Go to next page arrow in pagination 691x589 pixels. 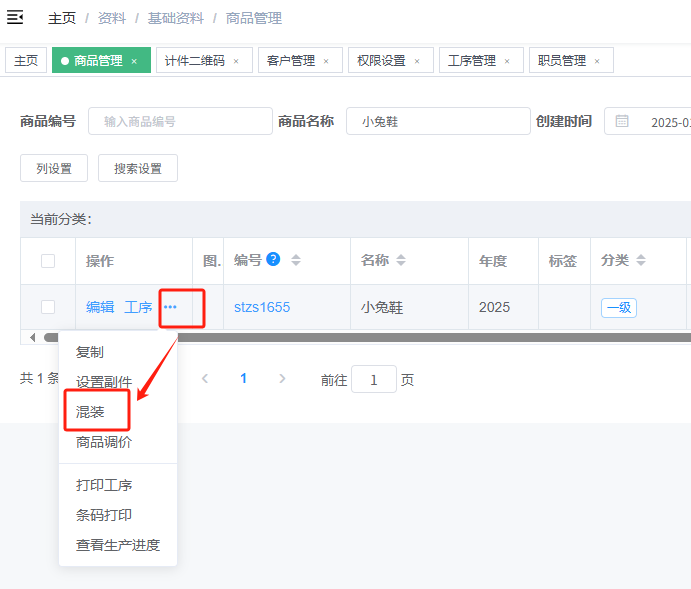(x=282, y=379)
